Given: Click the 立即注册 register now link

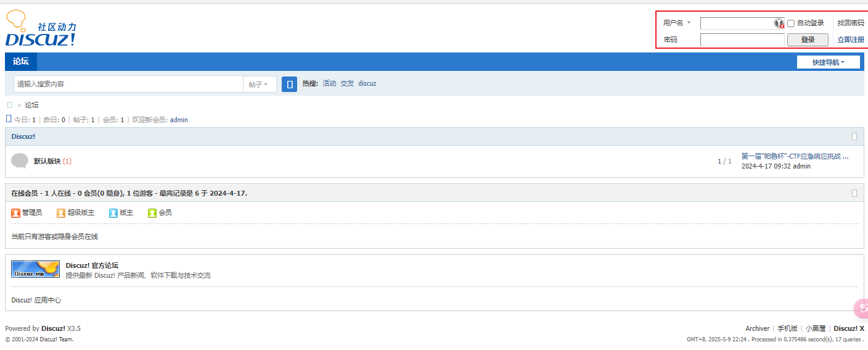Looking at the screenshot, I should (x=851, y=40).
